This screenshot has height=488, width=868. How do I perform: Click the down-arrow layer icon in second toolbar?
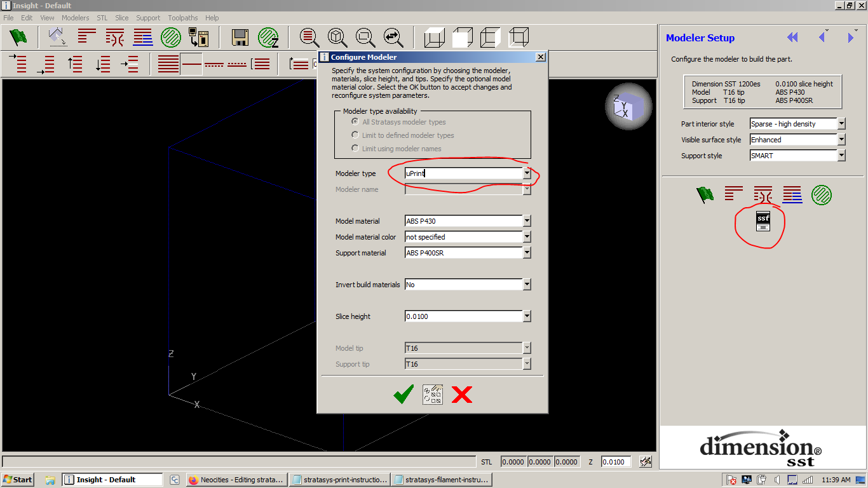(x=103, y=64)
